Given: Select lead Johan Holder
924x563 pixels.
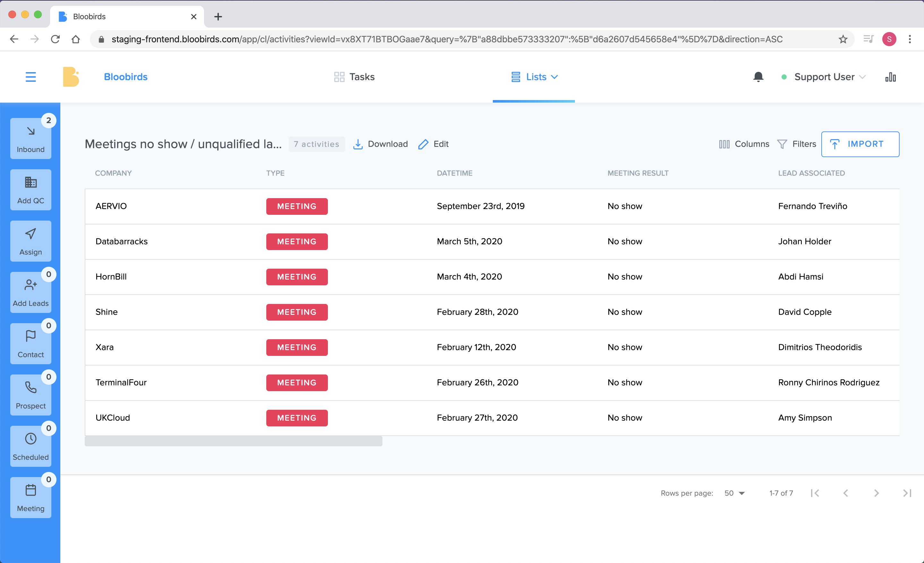Looking at the screenshot, I should click(805, 241).
